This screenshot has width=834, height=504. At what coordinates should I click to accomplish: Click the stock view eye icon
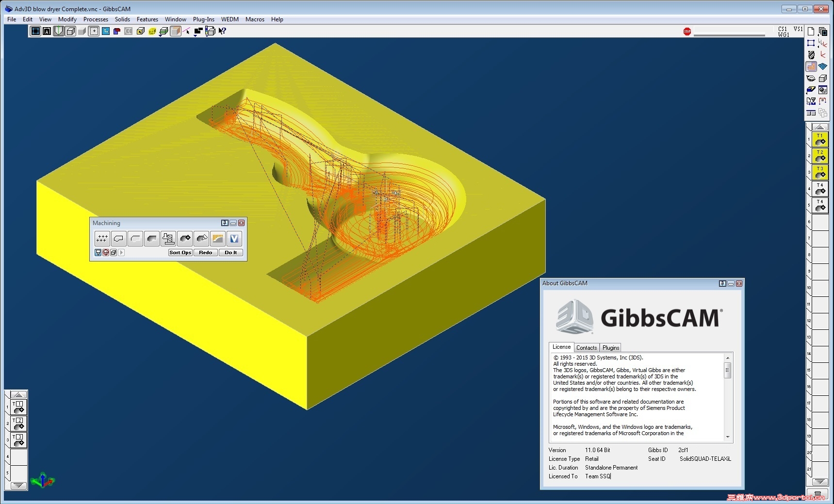click(811, 78)
